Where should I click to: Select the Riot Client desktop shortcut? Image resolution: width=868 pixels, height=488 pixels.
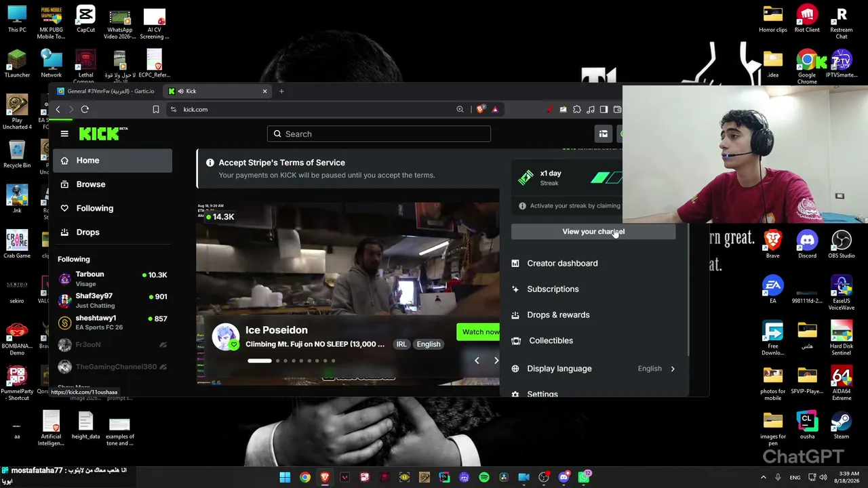(x=807, y=19)
